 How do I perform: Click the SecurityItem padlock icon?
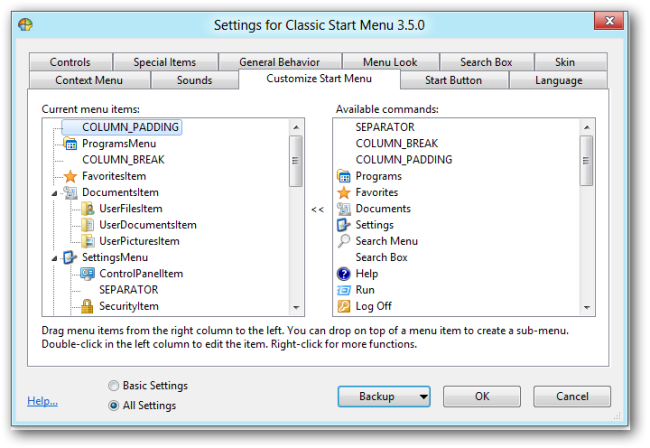point(87,306)
